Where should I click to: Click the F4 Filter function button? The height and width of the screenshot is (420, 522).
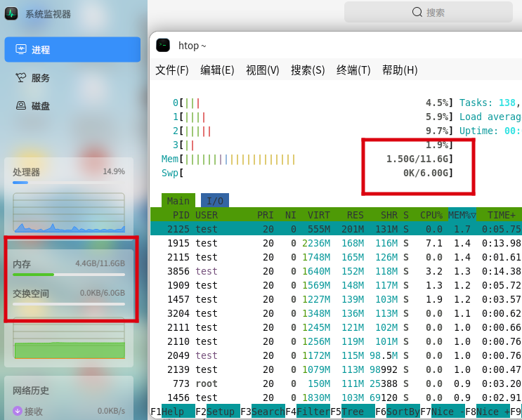308,412
